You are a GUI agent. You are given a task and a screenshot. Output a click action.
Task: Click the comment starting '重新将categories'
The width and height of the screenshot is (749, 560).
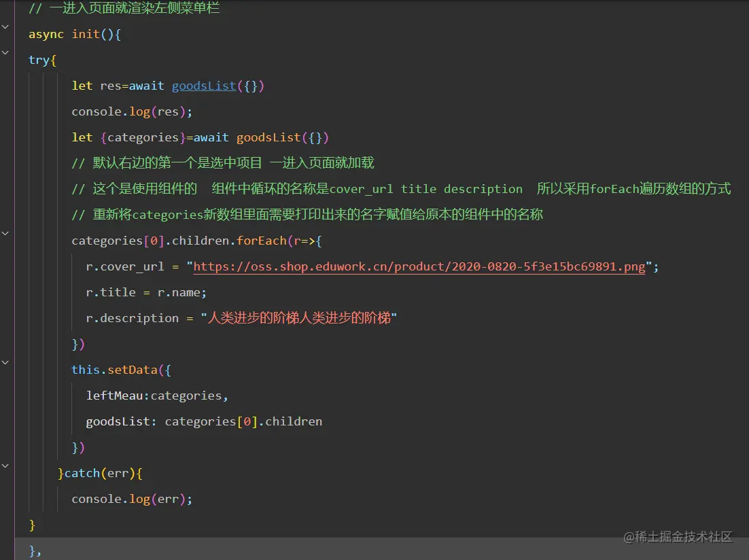point(307,215)
